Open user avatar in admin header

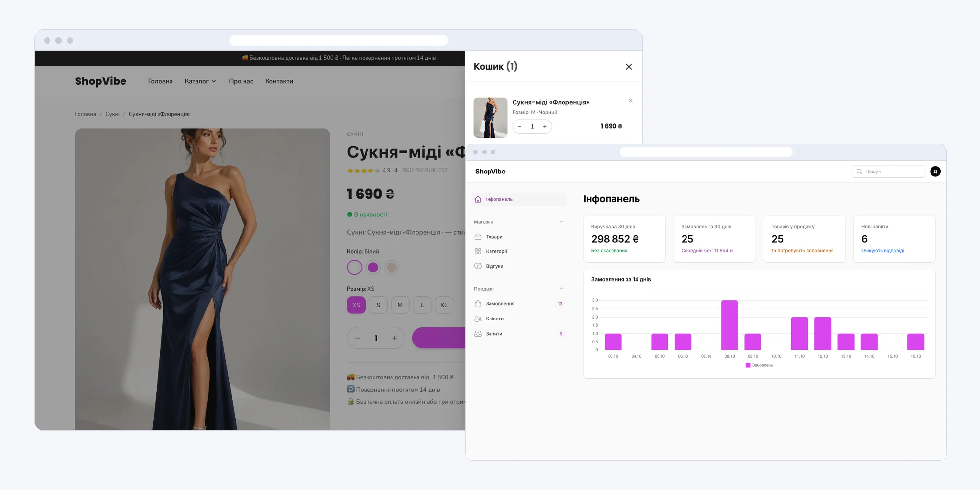(935, 171)
